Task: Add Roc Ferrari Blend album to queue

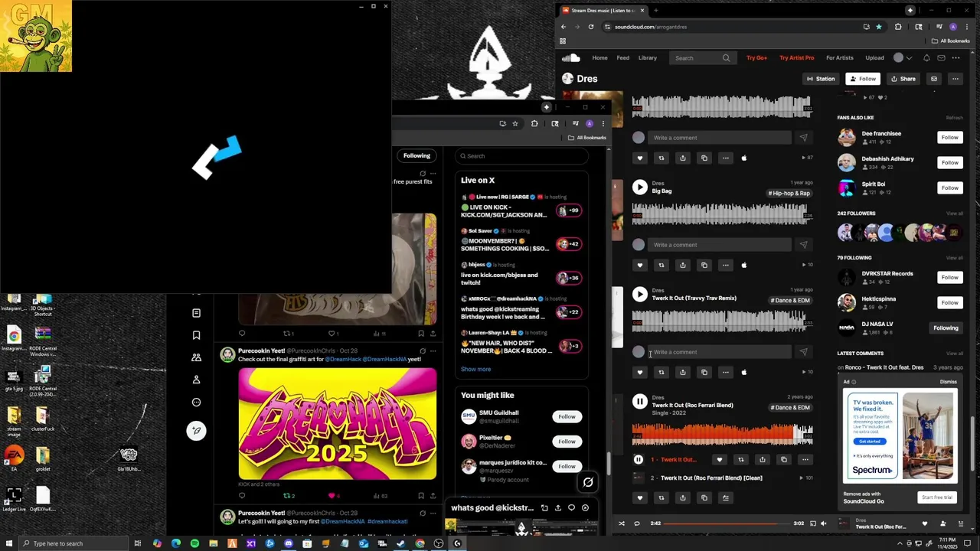Action: coord(726,497)
